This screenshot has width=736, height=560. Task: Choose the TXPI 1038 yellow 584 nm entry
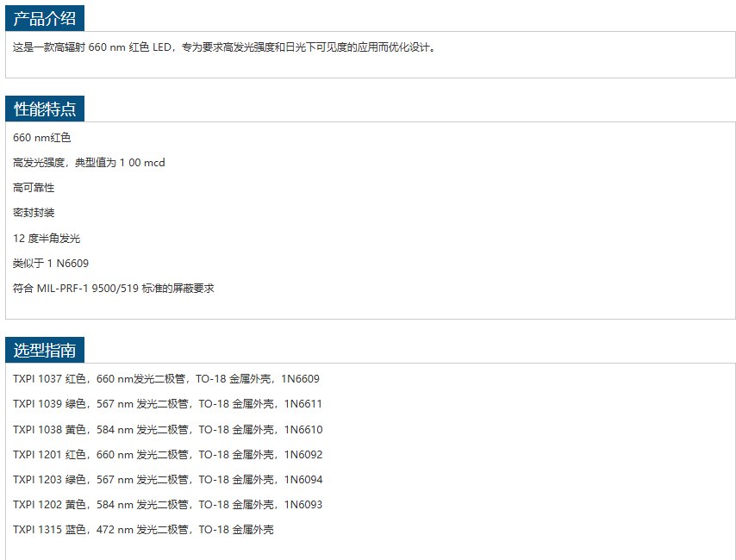point(167,430)
